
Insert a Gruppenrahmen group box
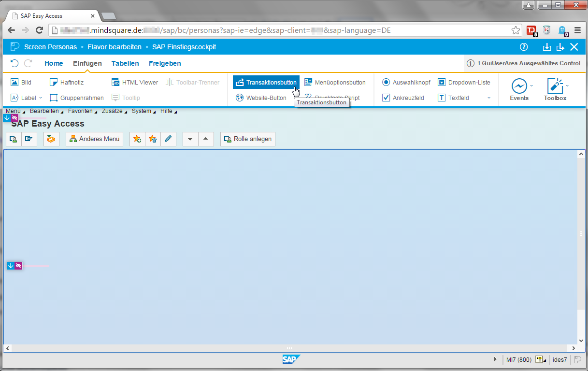(77, 98)
